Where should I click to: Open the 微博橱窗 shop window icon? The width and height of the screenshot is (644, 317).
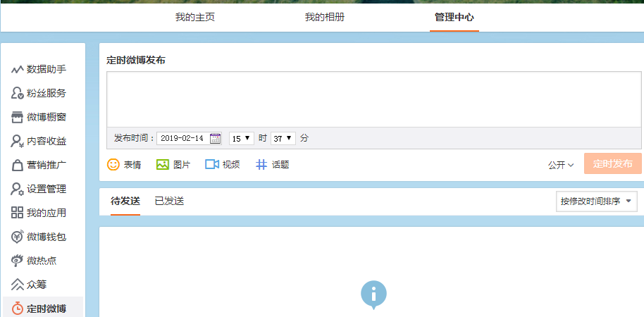18,117
